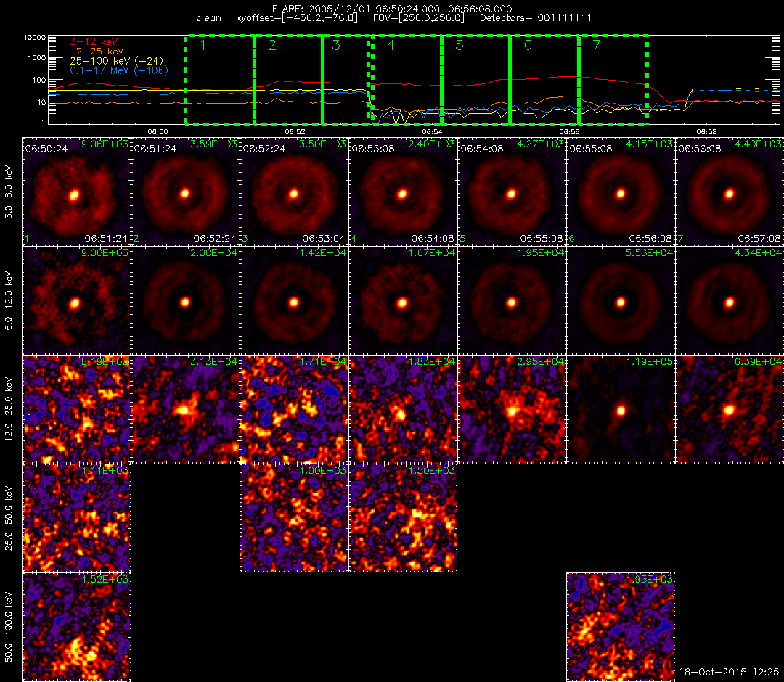Image resolution: width=784 pixels, height=682 pixels.
Task: Open the 12-25 keV image labeled 3.13E+04
Action: pos(185,410)
